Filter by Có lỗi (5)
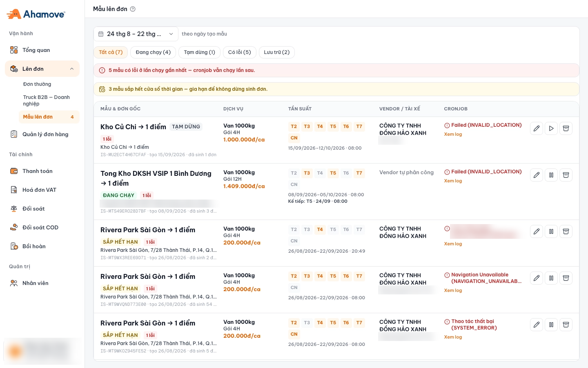 (x=239, y=52)
